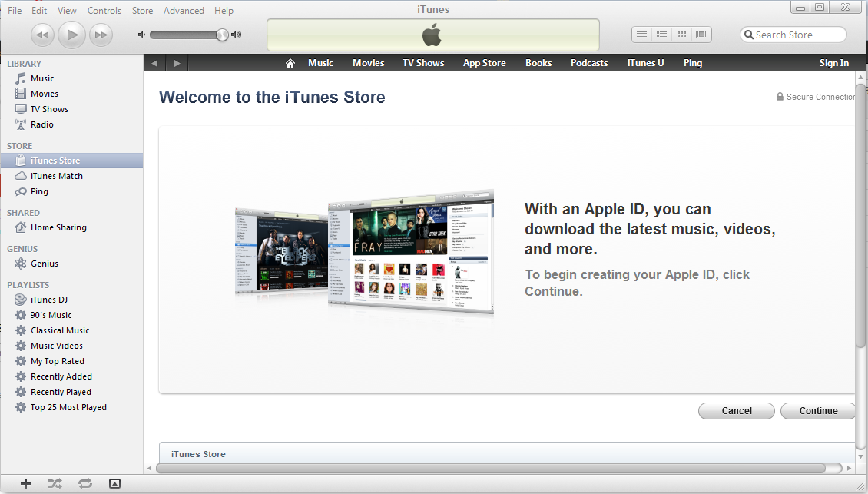Click the Apple logo status display
Image resolution: width=868 pixels, height=494 pixels.
(433, 35)
